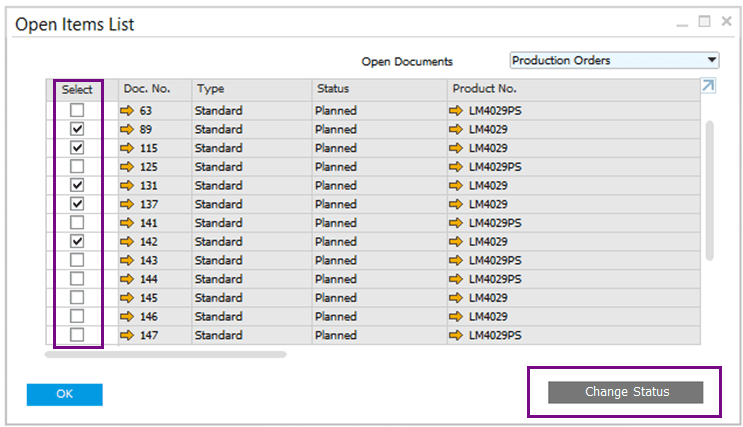Click the orange arrow beside Doc. No. 137

pos(128,204)
